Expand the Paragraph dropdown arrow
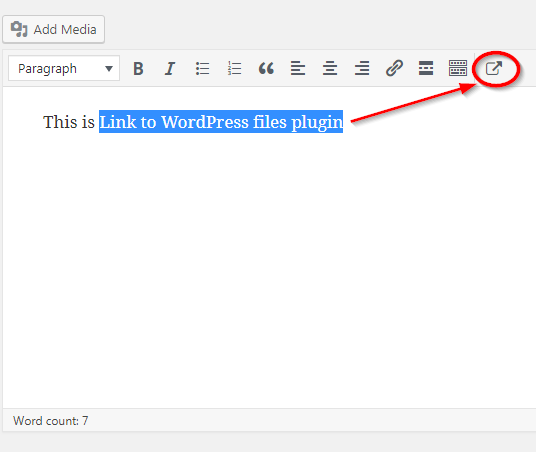This screenshot has height=452, width=536. pyautogui.click(x=109, y=69)
